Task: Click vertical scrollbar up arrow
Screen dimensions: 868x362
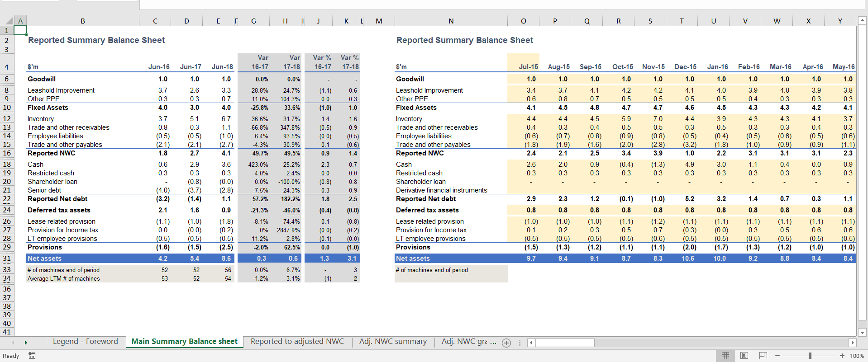Action: 862,21
